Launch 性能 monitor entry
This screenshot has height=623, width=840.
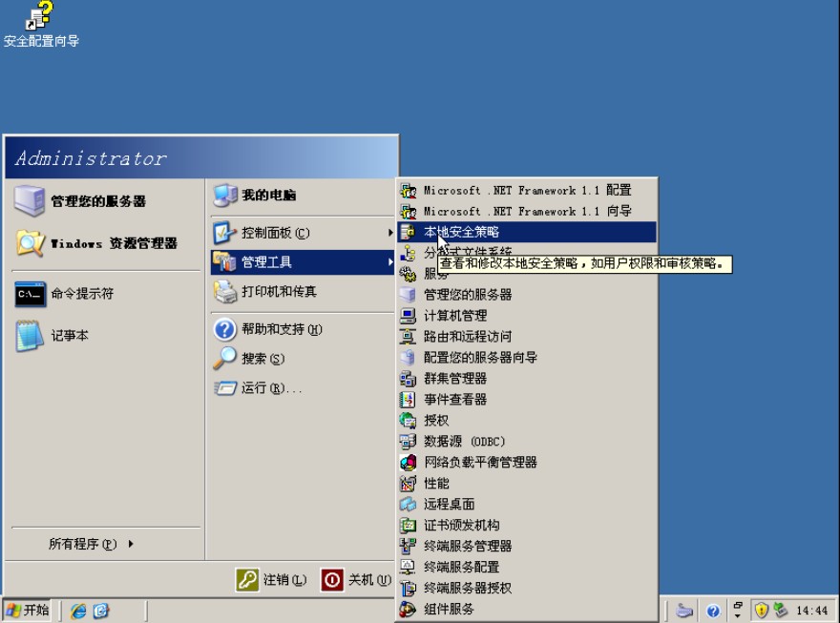(x=527, y=484)
